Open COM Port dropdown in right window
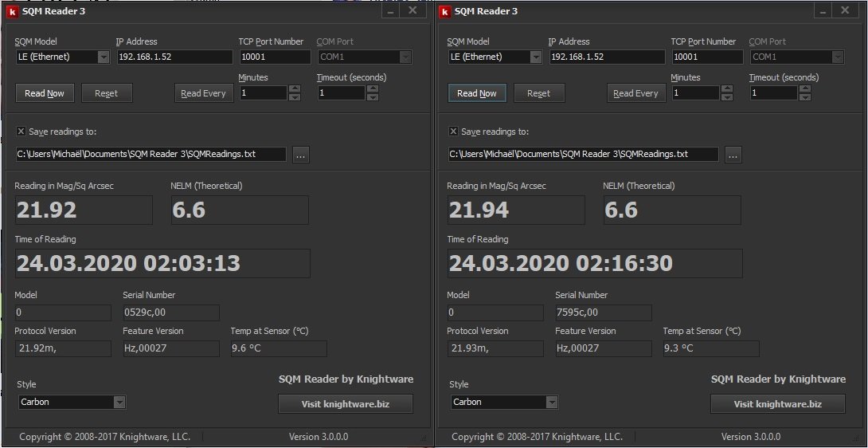The width and height of the screenshot is (868, 448). coord(838,57)
